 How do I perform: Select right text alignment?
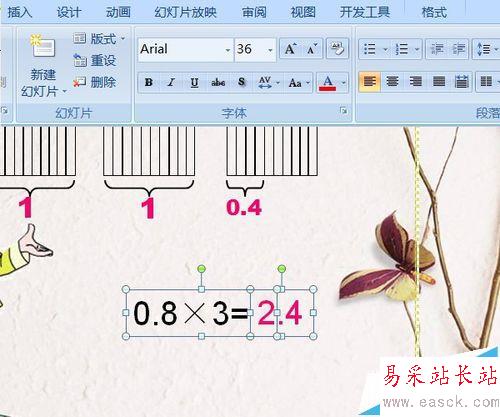point(416,81)
